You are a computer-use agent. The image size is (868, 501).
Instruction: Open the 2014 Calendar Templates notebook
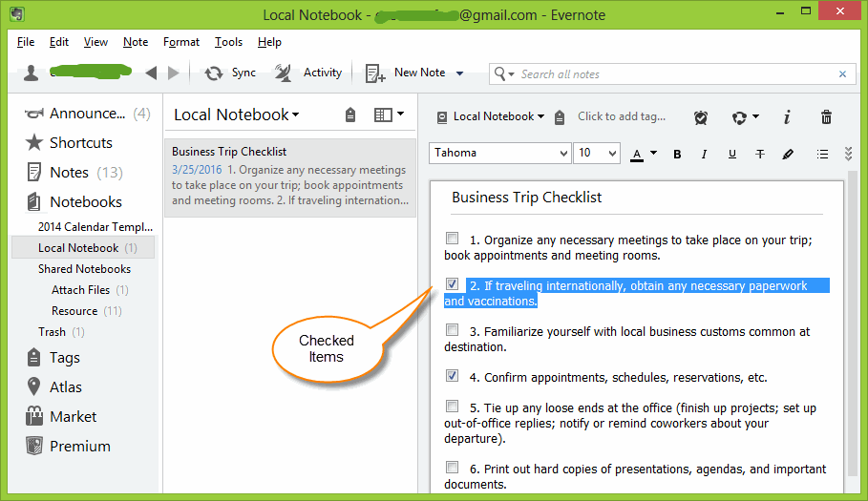pos(95,227)
